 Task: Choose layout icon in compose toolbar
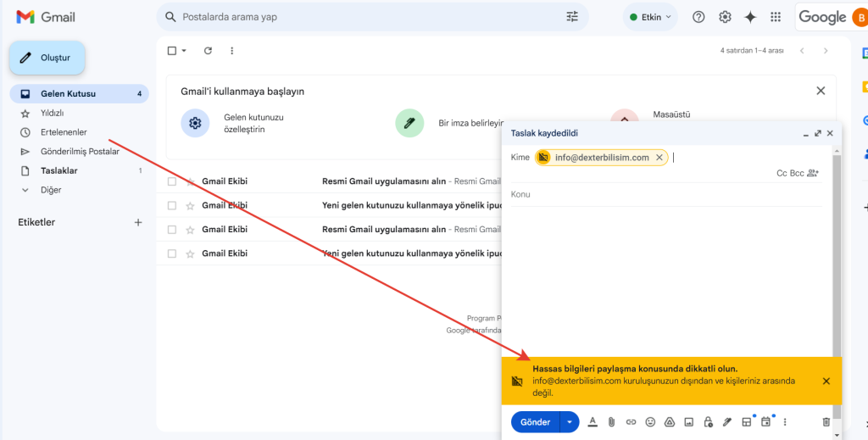pos(747,422)
